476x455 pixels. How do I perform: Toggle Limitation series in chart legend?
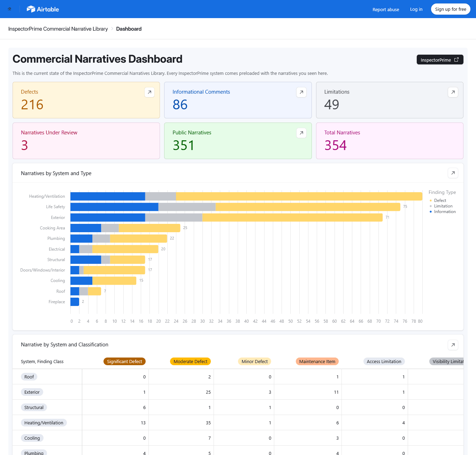tap(443, 206)
